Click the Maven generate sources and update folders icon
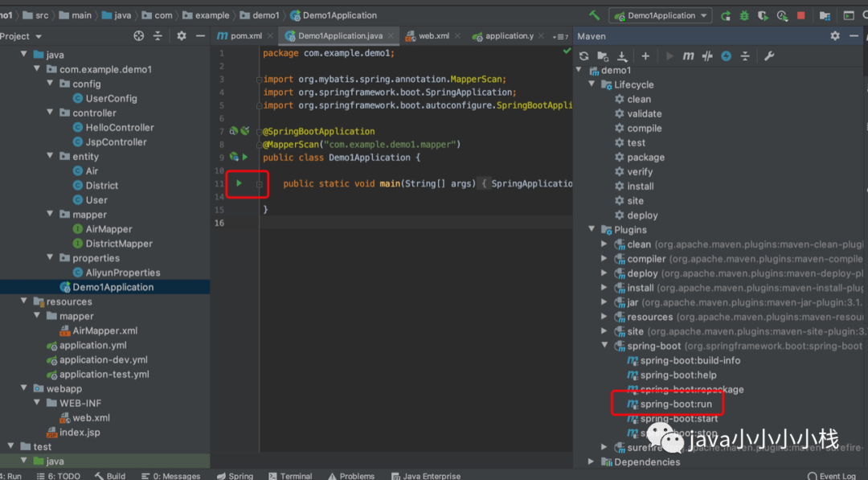 pyautogui.click(x=603, y=56)
